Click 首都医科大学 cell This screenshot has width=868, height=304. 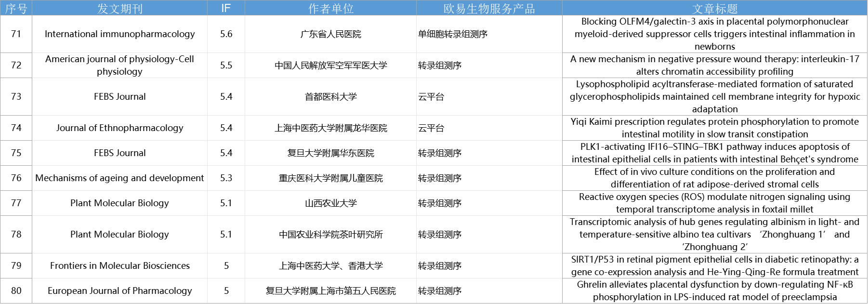(330, 97)
